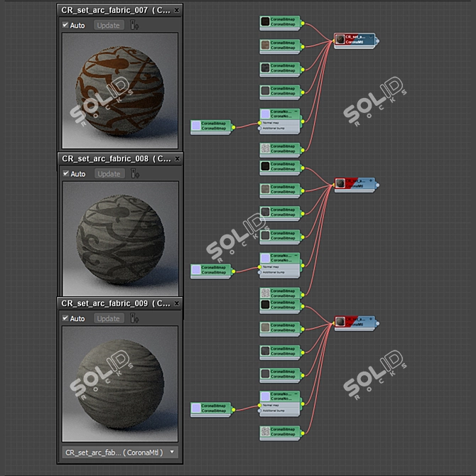Select lavender CoronaBitmap feeding top tree normal map
Screen dimensions: 476x476
[211, 126]
